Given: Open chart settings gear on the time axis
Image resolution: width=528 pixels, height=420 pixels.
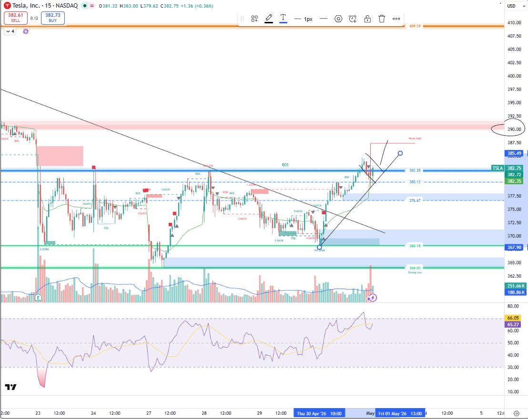Looking at the screenshot, I should coord(516,413).
